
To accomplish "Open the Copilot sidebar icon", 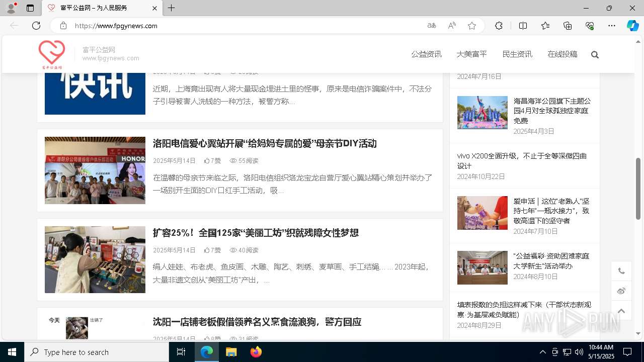I will point(633,26).
